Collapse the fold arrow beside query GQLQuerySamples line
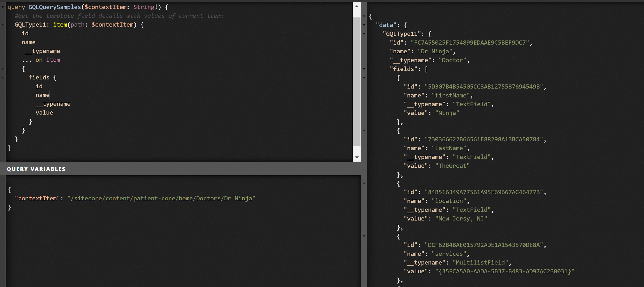Viewport: 644px width, 287px height. click(3, 7)
